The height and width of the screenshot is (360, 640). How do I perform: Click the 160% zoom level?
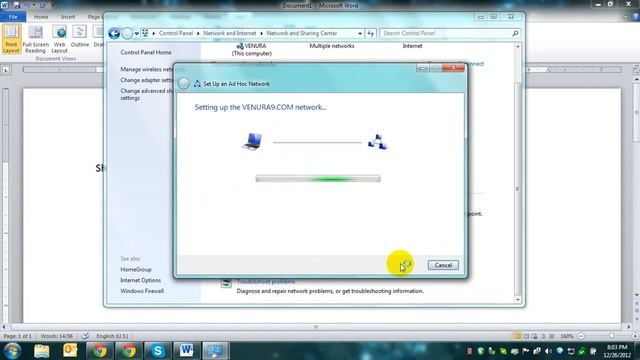coord(567,336)
